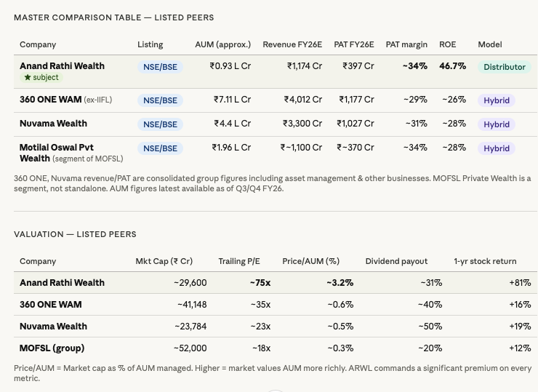Click the PAT margin column header
Screen dimensions: 538x392
pyautogui.click(x=406, y=44)
